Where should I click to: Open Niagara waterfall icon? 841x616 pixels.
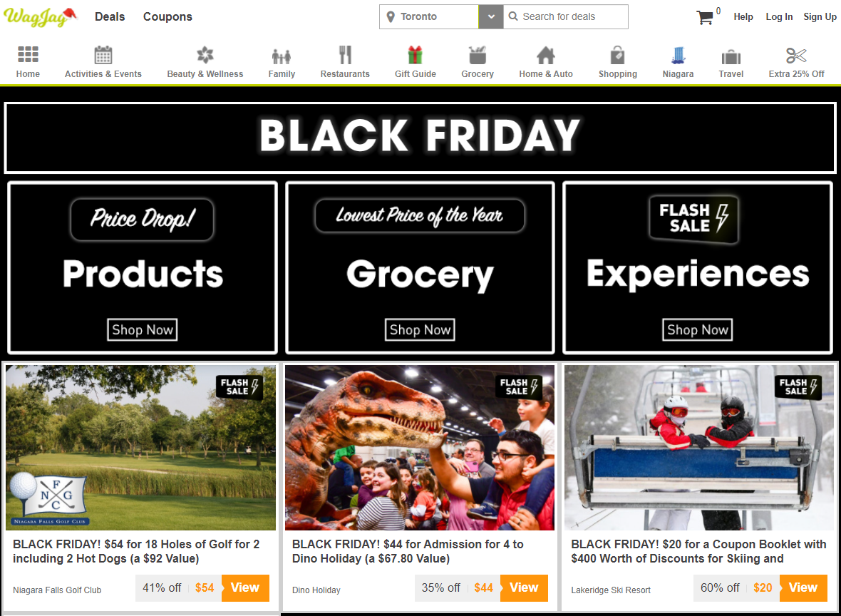click(678, 55)
